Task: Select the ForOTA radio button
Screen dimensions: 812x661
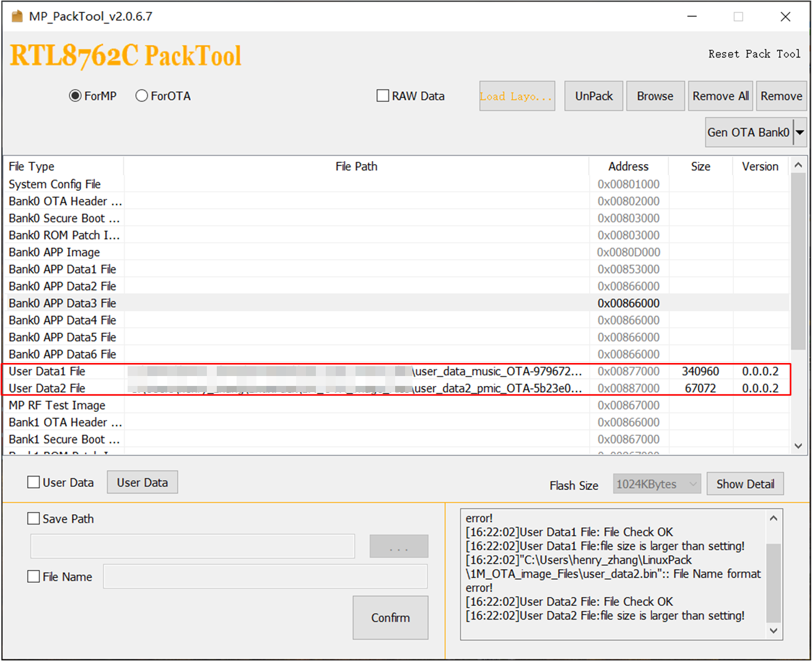Action: (142, 96)
